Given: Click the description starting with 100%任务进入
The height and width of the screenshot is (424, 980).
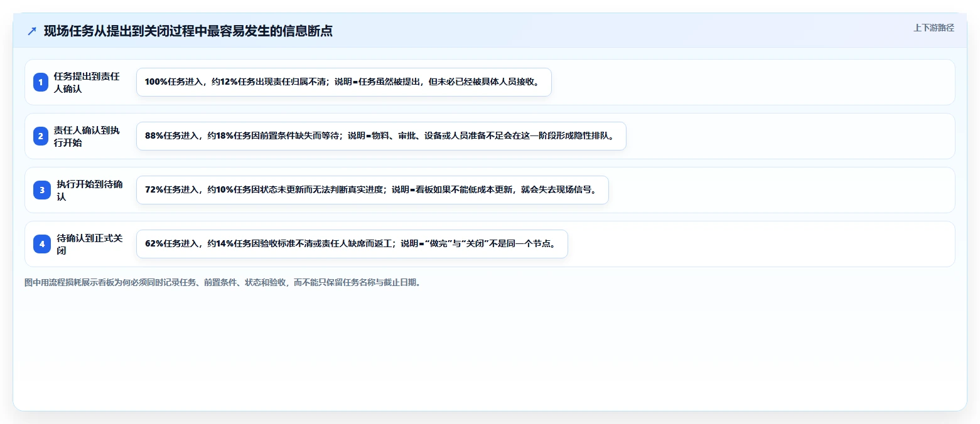Looking at the screenshot, I should [343, 82].
